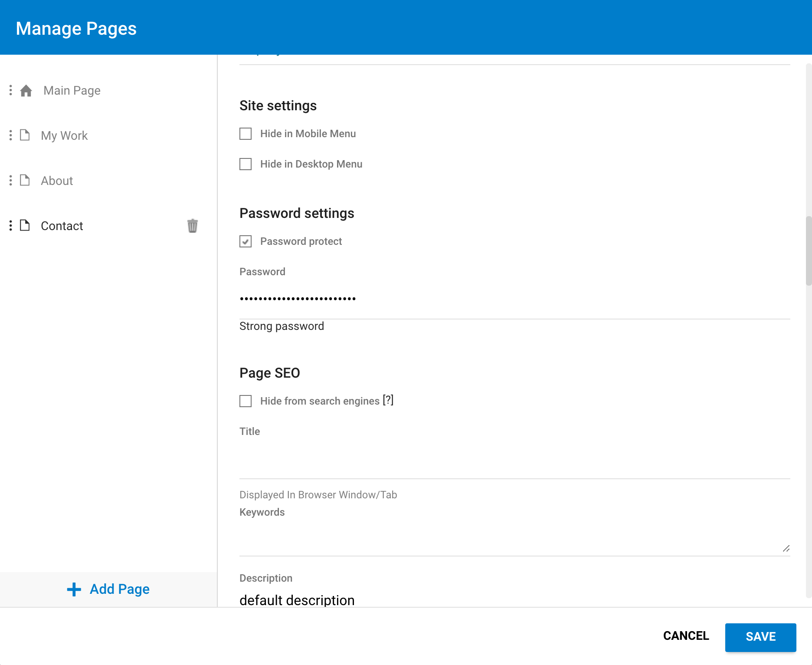Select the page icon beside Contact
The width and height of the screenshot is (812, 665).
click(25, 226)
